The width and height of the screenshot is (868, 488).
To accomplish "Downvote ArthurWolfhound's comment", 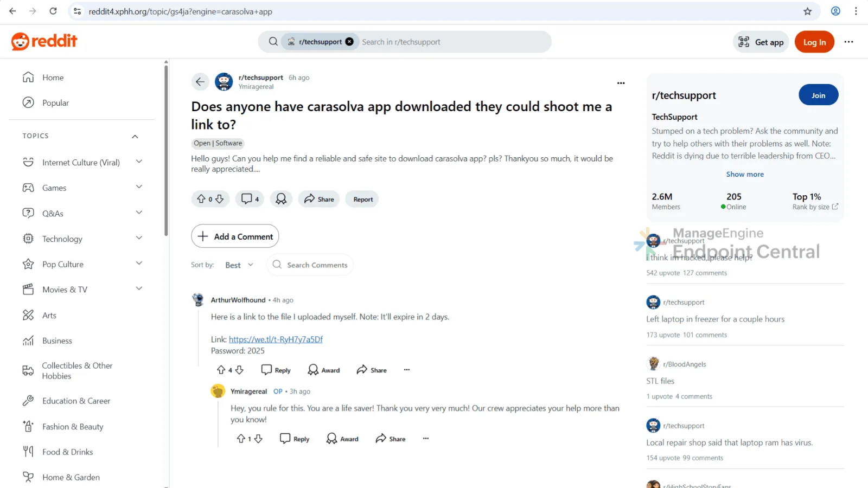I will pos(239,370).
